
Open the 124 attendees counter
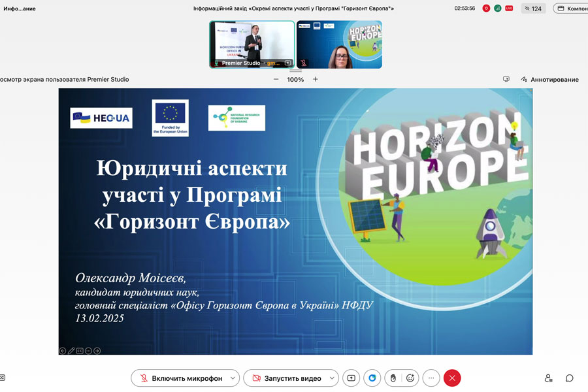(x=533, y=8)
